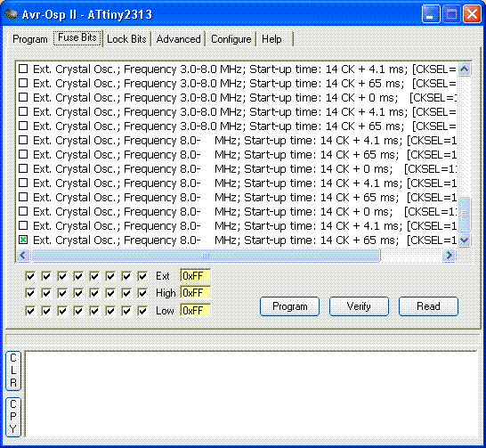Minimize the Avr-Osp II window
Screen dimensions: 486x448
pyautogui.click(x=431, y=14)
